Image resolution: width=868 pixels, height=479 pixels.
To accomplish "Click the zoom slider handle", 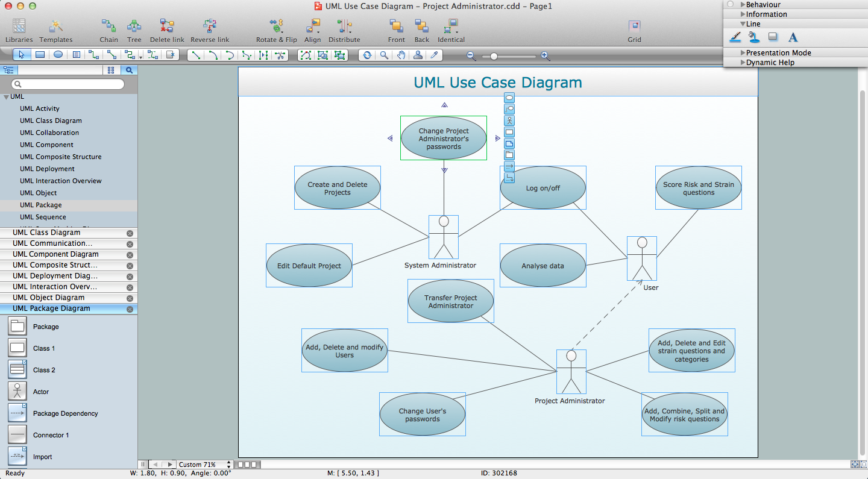I will (494, 56).
